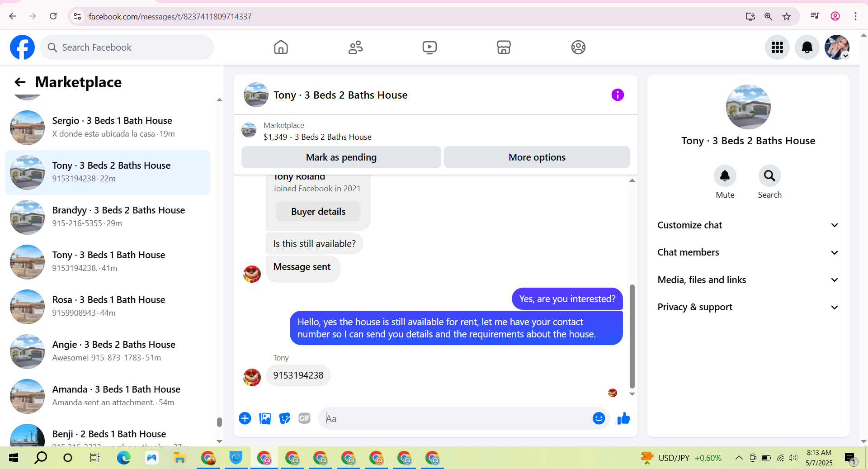Viewport: 868px width, 469px height.
Task: Show hidden system tray icons
Action: pyautogui.click(x=739, y=458)
